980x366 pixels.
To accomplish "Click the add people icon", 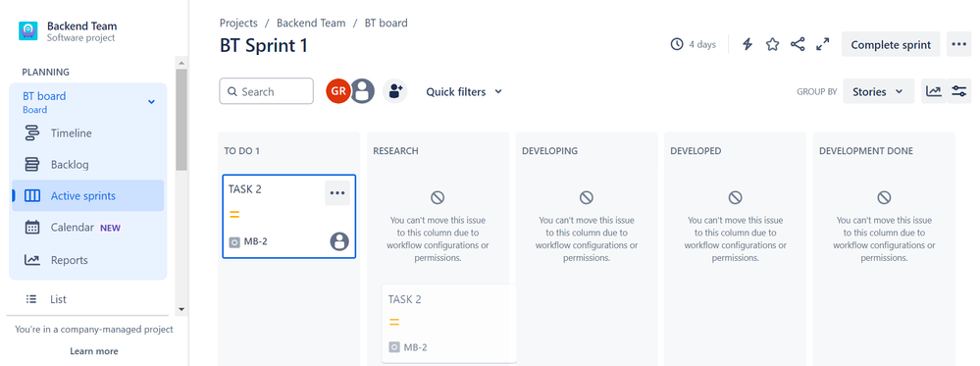I will [x=395, y=91].
